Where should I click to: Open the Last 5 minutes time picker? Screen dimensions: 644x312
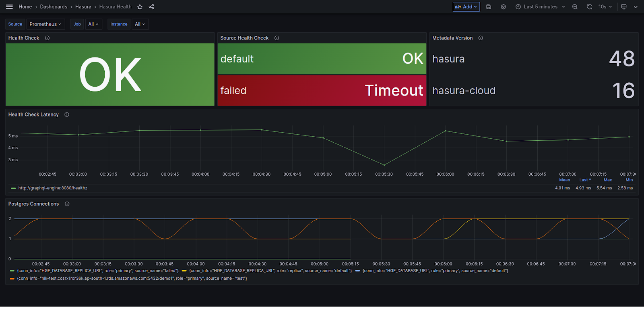point(541,7)
